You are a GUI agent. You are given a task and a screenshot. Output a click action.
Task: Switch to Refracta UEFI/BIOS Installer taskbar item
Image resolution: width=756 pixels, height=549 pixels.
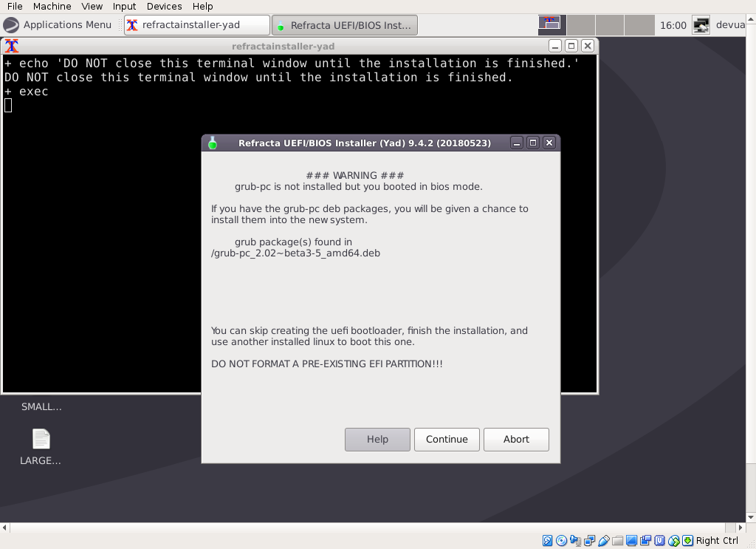coord(344,25)
